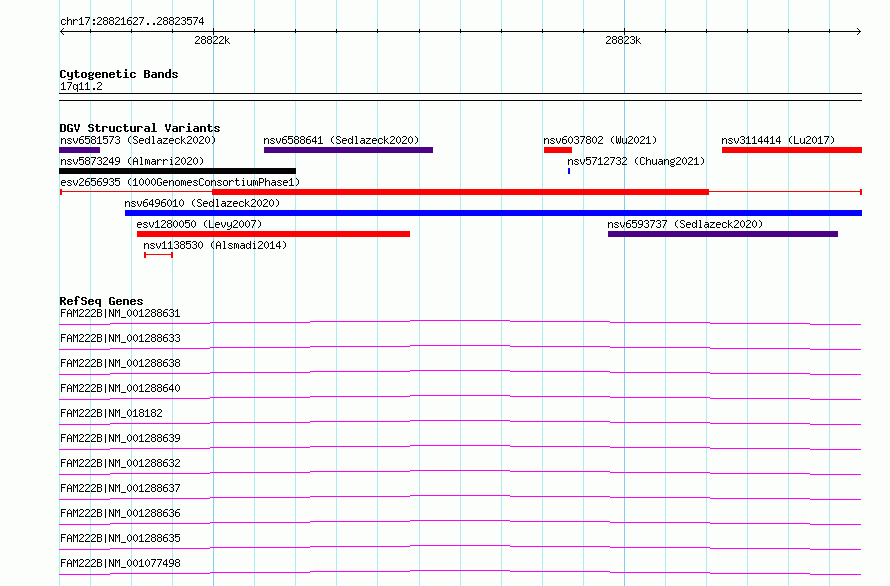This screenshot has width=890, height=586.
Task: Click the left arrow of the ruler
Action: coord(62,31)
